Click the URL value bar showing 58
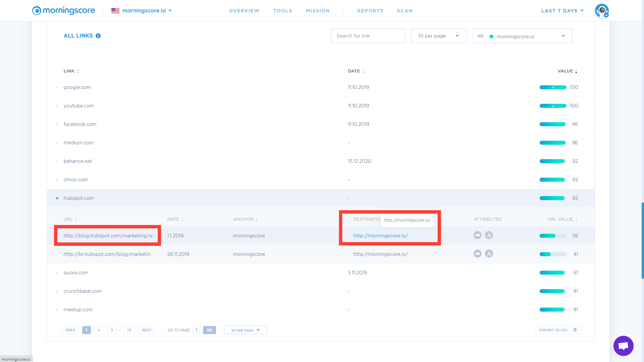Viewport: 644px width, 362px height. click(x=553, y=236)
